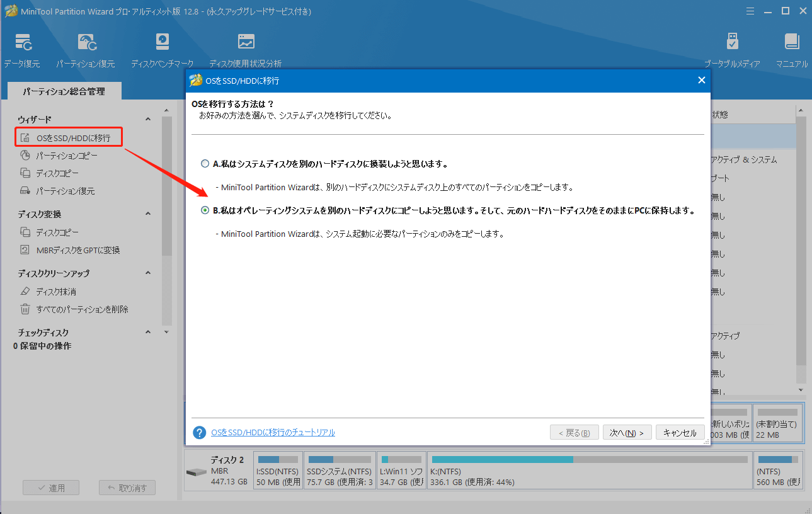Click the パーティションコピー sidebar icon
The image size is (812, 514).
[x=25, y=155]
